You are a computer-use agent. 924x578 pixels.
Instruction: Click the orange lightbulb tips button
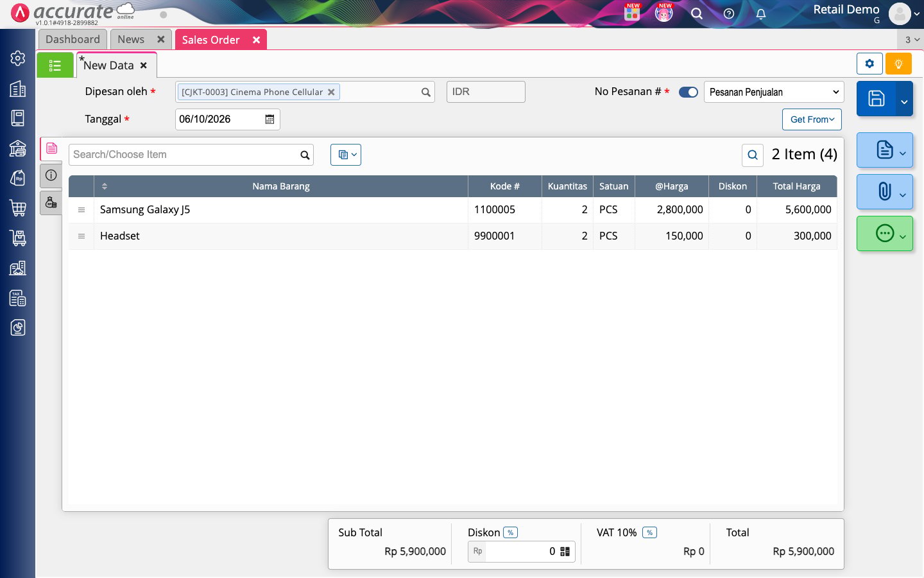pos(898,64)
